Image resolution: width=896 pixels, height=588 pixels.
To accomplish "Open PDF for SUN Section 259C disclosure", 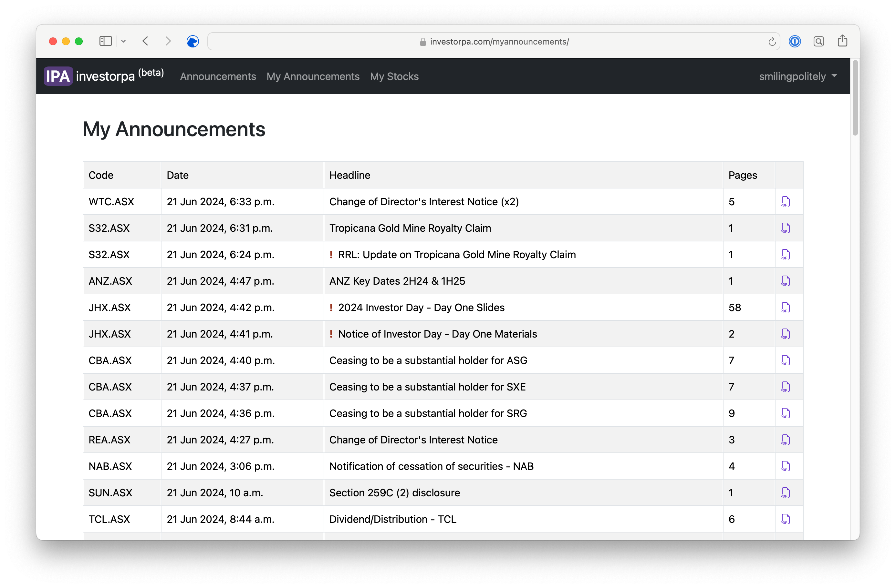I will [x=785, y=492].
